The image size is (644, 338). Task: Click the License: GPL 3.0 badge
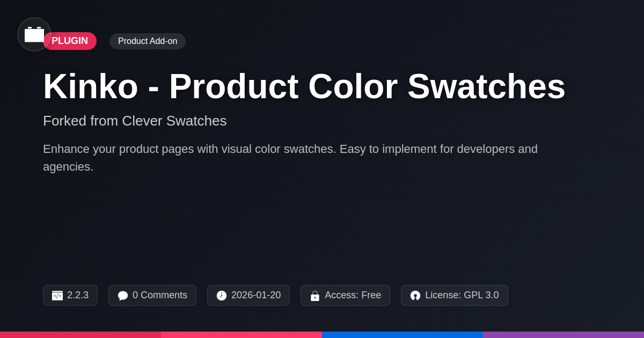pyautogui.click(x=455, y=296)
